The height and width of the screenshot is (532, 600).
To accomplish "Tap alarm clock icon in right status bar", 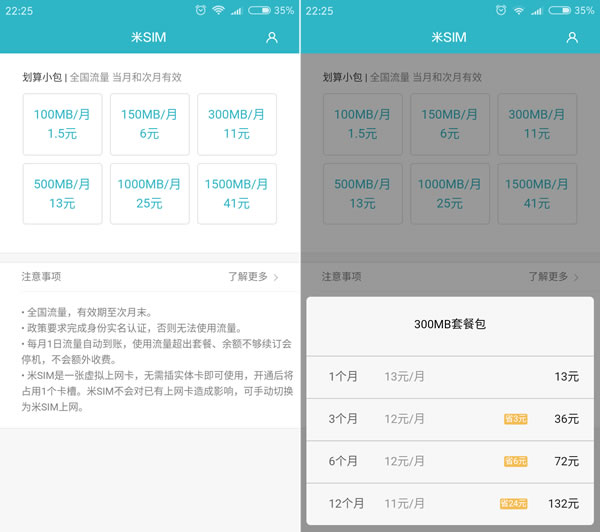I will pyautogui.click(x=501, y=10).
